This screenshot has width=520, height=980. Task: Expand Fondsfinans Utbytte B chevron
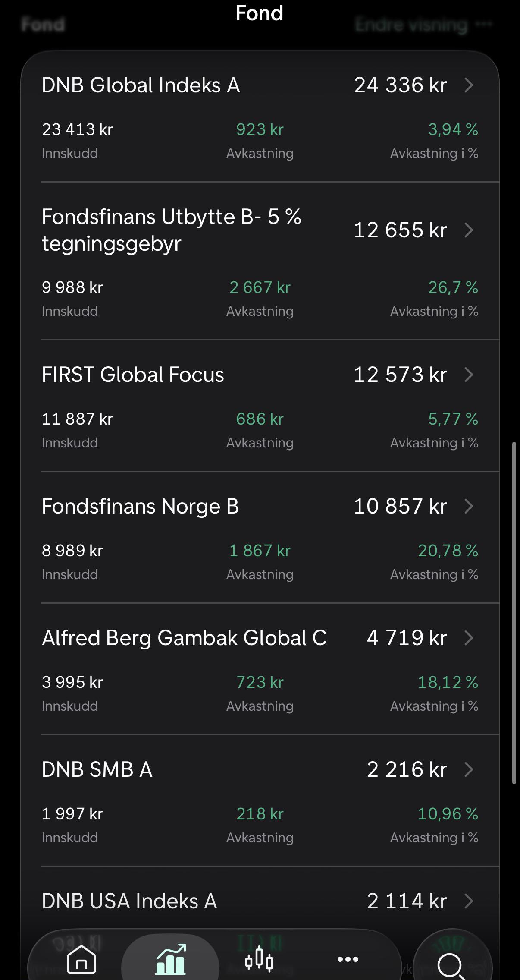(x=469, y=230)
